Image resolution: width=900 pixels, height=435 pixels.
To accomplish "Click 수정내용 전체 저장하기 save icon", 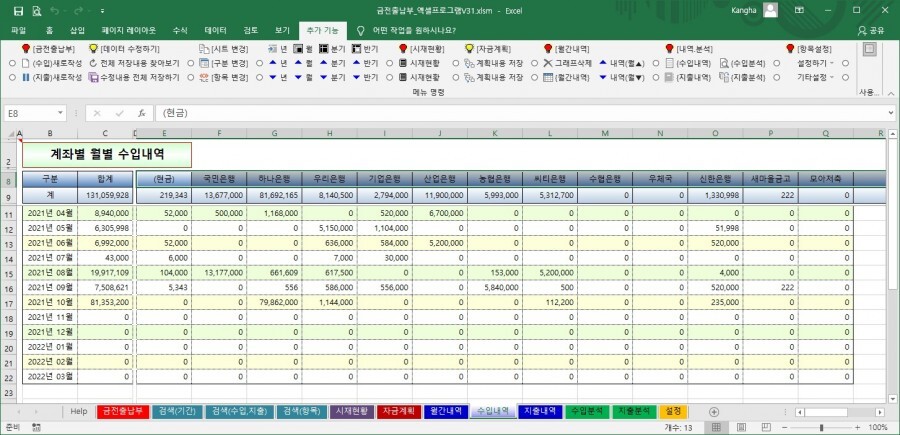I will (94, 77).
